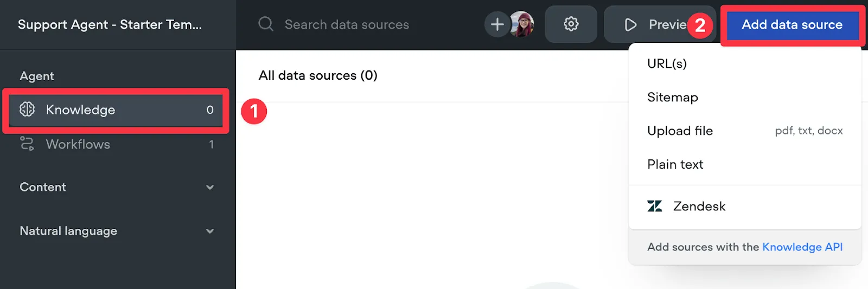
Task: Open the Add data source dropdown button
Action: pyautogui.click(x=792, y=25)
